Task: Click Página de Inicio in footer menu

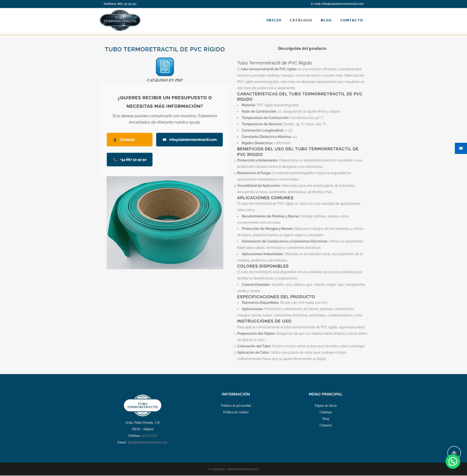Action: click(325, 405)
